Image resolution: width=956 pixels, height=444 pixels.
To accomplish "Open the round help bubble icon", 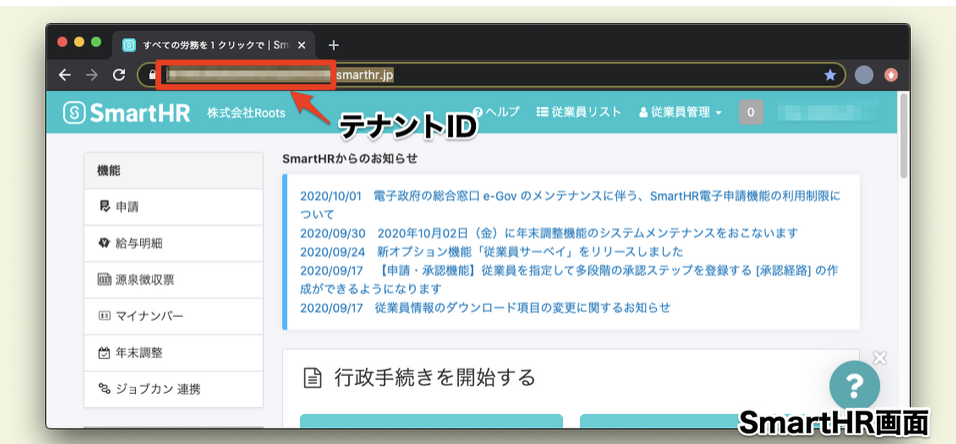I will click(x=854, y=385).
